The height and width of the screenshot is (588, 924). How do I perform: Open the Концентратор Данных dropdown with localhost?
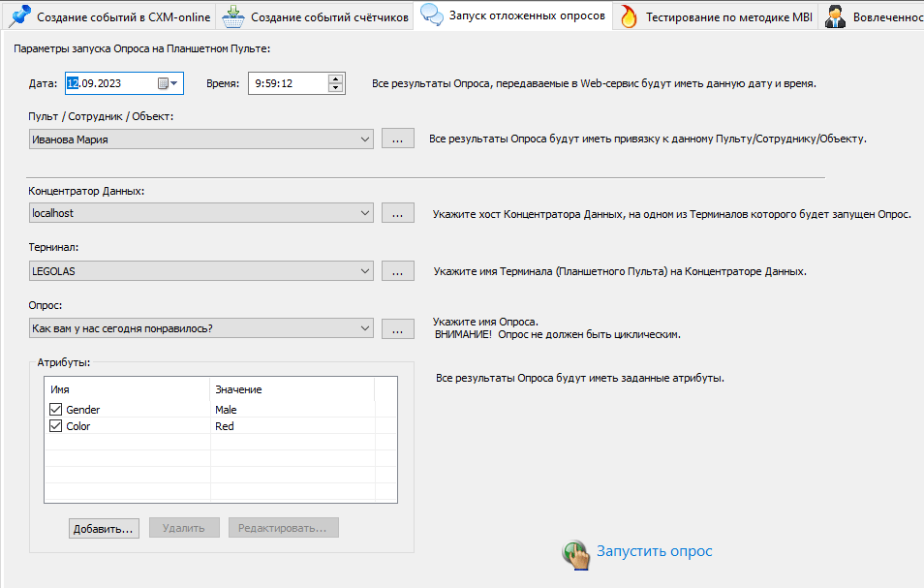[364, 212]
